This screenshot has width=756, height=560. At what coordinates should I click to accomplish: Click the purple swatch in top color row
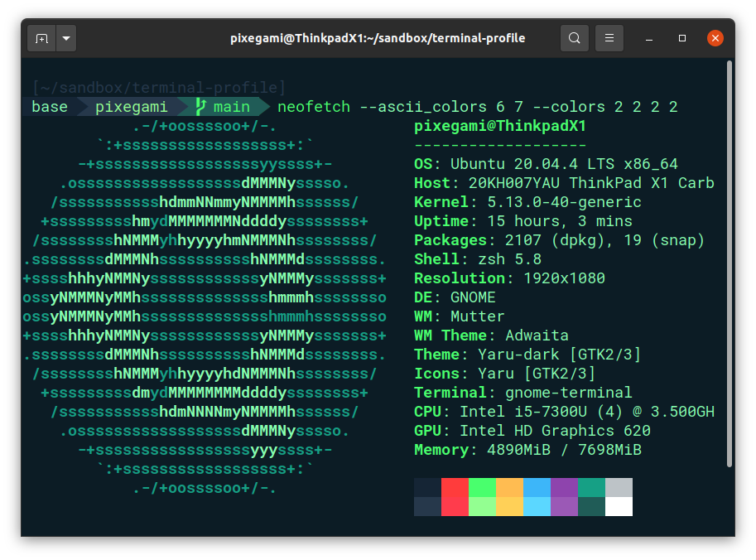pos(564,487)
